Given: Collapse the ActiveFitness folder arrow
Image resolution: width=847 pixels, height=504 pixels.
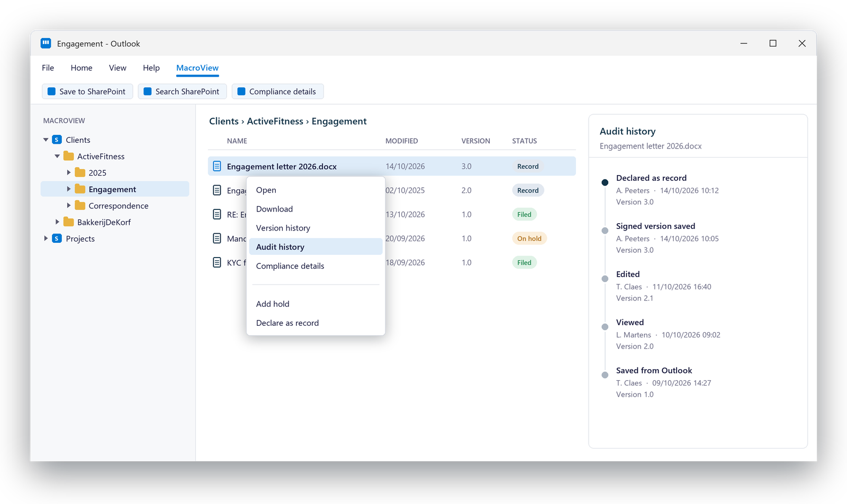Looking at the screenshot, I should pos(57,156).
